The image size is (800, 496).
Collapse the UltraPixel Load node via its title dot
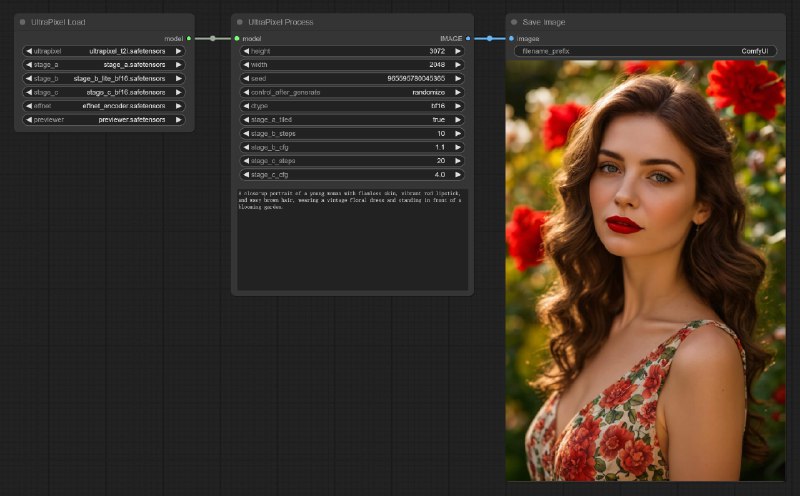22,22
